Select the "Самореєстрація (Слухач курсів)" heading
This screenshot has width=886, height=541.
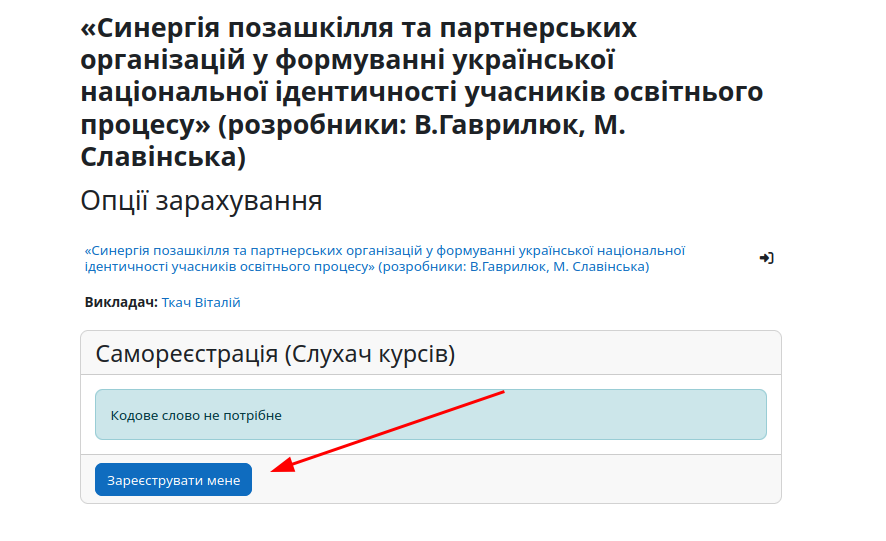pos(275,354)
